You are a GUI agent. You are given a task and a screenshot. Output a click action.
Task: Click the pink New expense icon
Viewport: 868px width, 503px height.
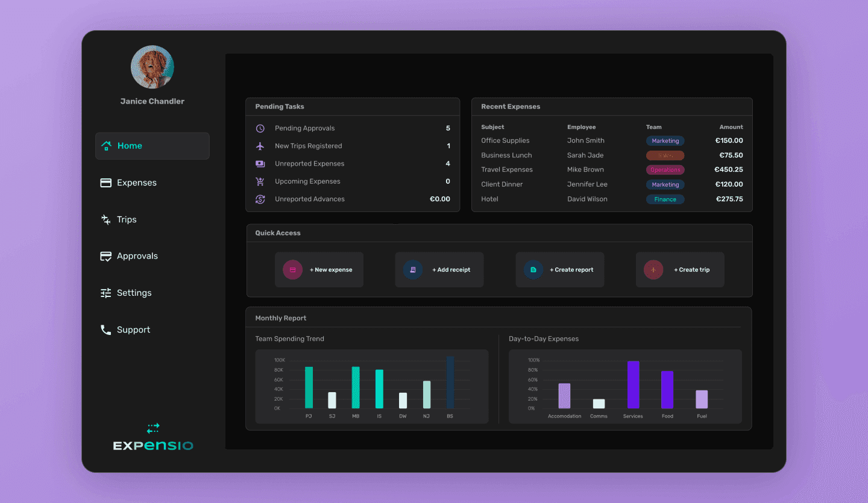point(292,269)
